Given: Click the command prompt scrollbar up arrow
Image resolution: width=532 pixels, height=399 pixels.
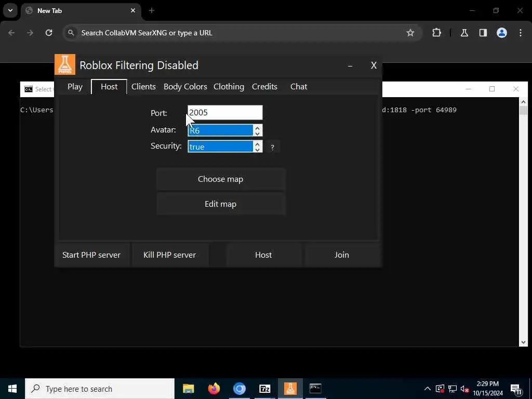Looking at the screenshot, I should pos(523,101).
